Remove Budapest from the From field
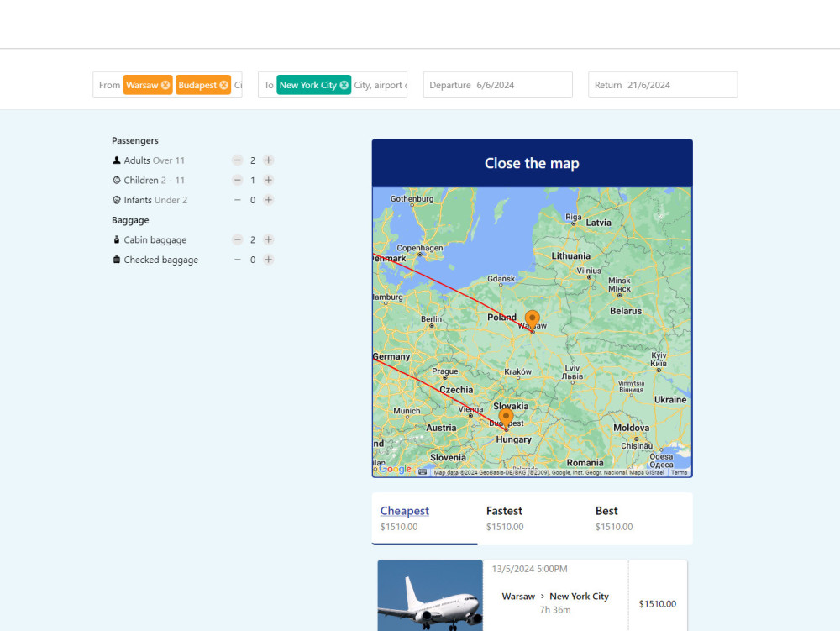 [x=224, y=85]
